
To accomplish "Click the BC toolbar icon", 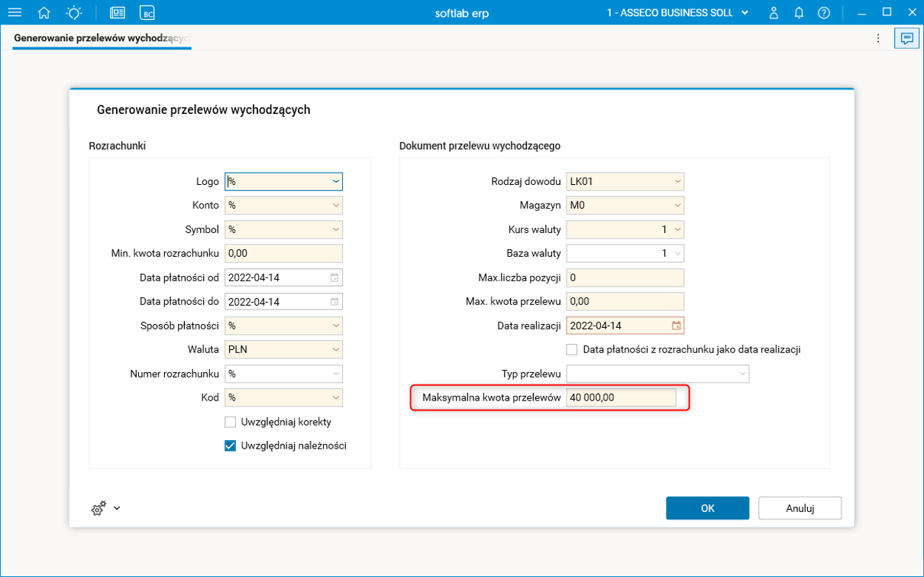I will click(147, 13).
